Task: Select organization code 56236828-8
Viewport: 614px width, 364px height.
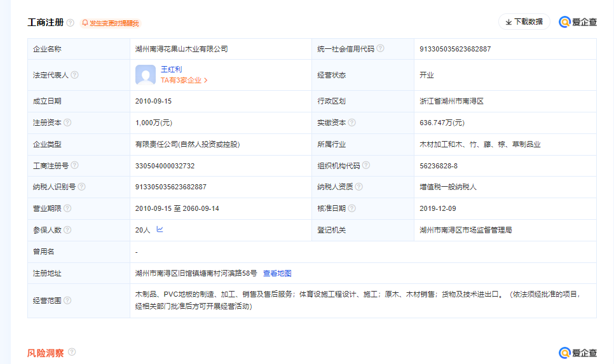Action: click(x=438, y=166)
